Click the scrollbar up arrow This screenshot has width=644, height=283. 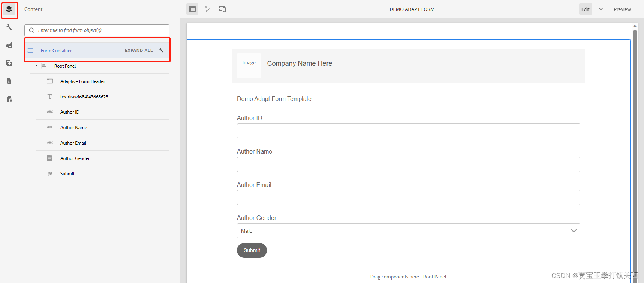pyautogui.click(x=635, y=26)
